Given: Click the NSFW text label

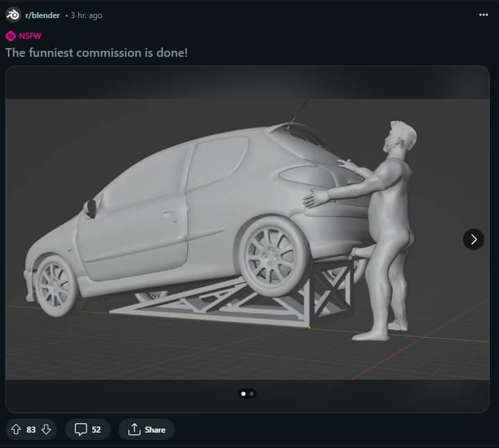Looking at the screenshot, I should click(x=30, y=36).
